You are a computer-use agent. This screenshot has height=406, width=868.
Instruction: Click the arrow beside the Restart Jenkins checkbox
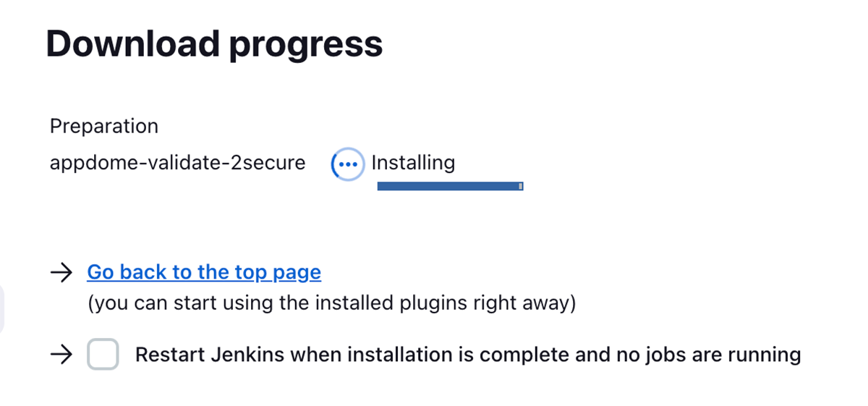pos(61,355)
